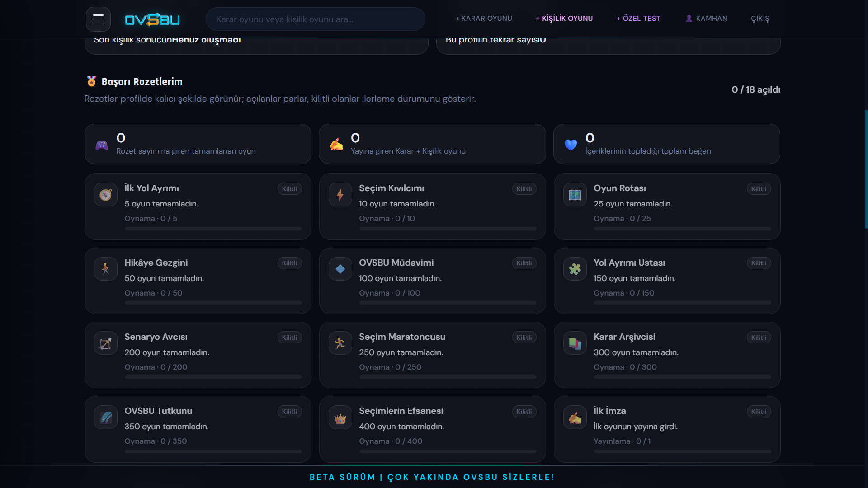Click the Kilitli badge on Karar Arşivcisi
The image size is (868, 488).
(x=759, y=338)
